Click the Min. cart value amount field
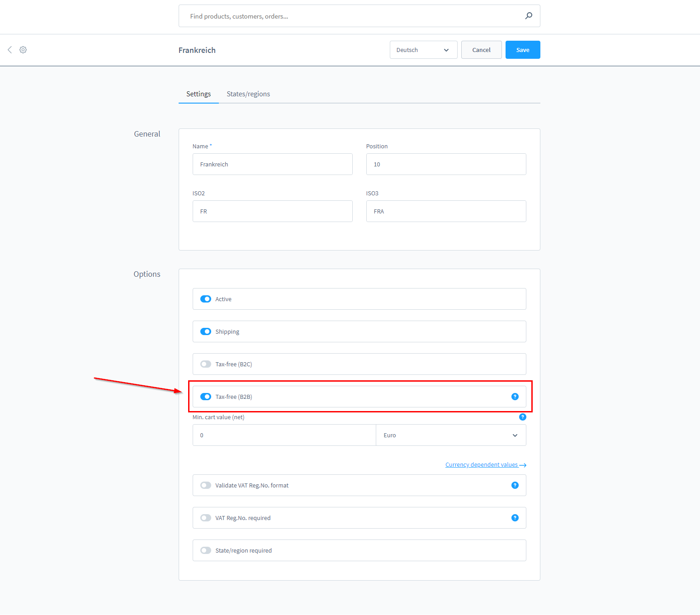The height and width of the screenshot is (615, 700). (284, 435)
